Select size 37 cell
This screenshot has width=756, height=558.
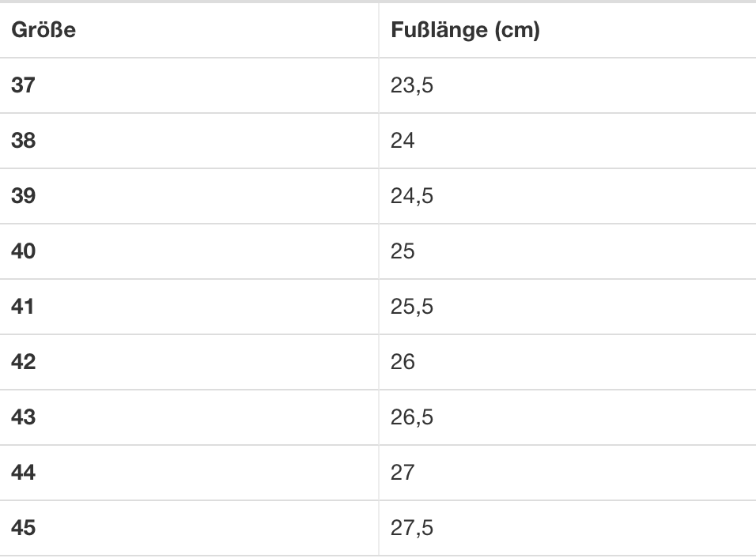tap(24, 85)
